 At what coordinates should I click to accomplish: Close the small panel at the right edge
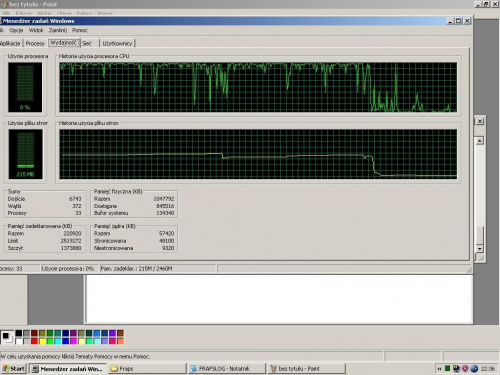480,121
